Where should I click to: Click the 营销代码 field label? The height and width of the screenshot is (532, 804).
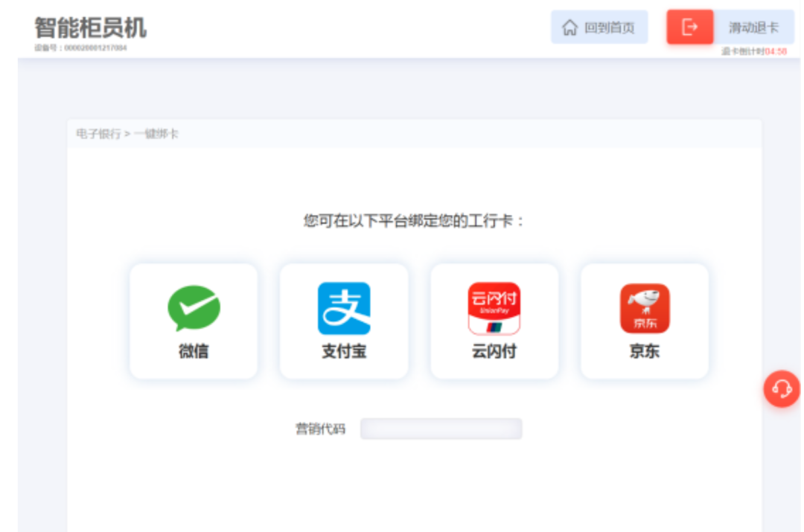pos(321,429)
